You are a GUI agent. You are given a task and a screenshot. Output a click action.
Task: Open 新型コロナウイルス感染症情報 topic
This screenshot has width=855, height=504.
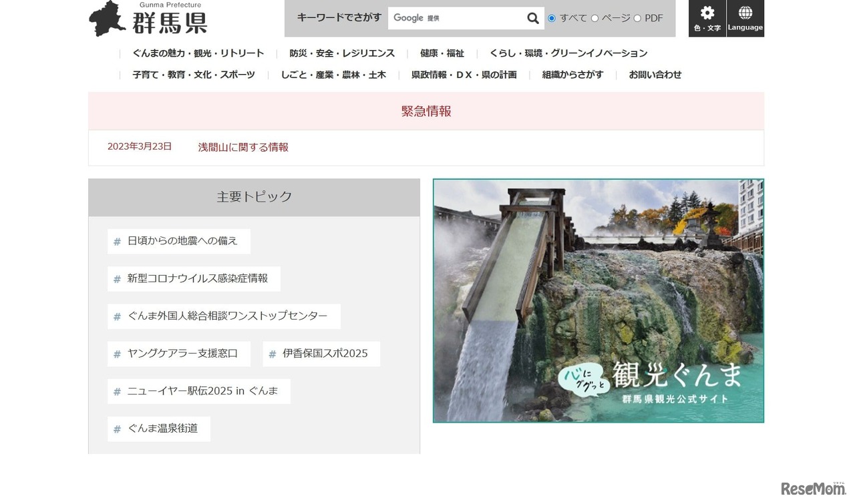tap(194, 279)
